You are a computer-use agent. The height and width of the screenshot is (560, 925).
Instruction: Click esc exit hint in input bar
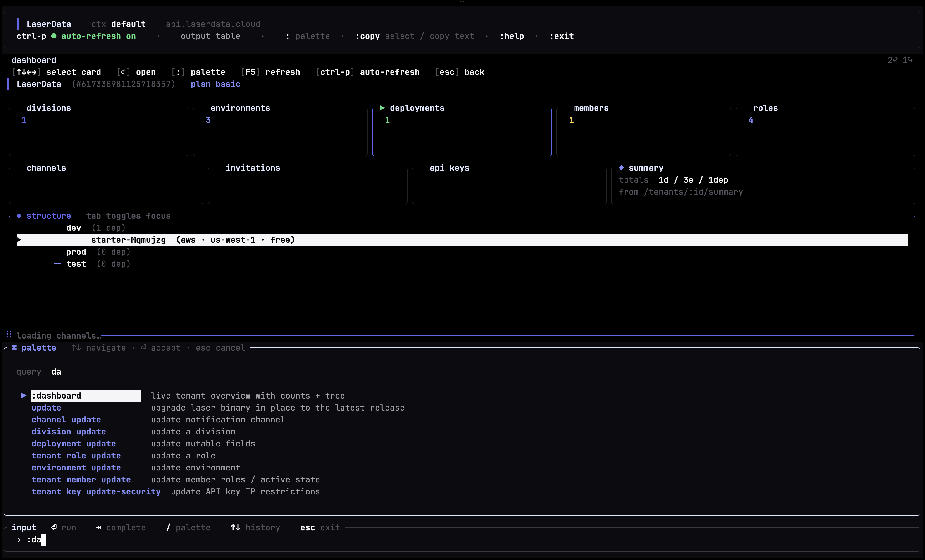pyautogui.click(x=320, y=527)
